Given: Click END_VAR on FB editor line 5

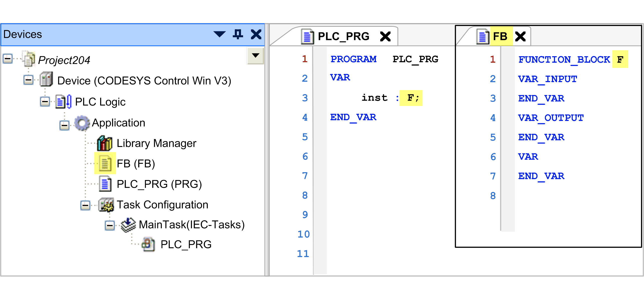Looking at the screenshot, I should pos(541,137).
